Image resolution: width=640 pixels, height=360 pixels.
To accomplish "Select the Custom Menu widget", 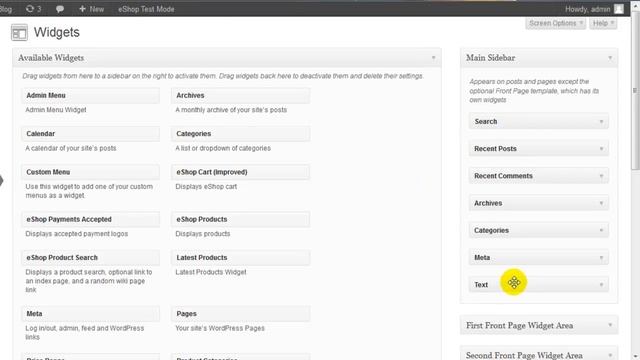I will pyautogui.click(x=90, y=172).
